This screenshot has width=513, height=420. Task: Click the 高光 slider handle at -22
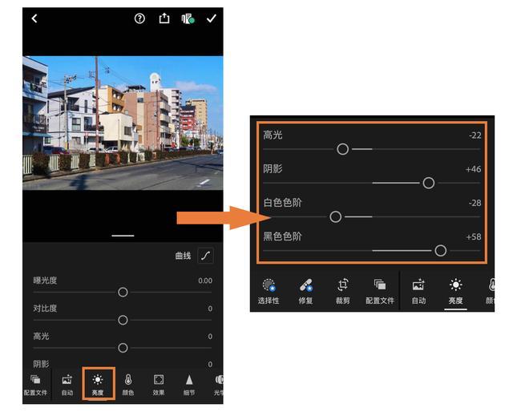pyautogui.click(x=342, y=149)
